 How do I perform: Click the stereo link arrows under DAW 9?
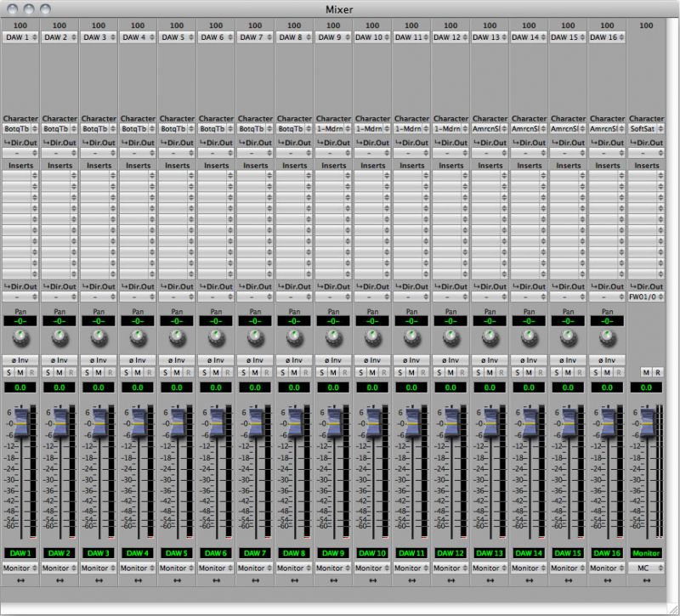coord(333,580)
